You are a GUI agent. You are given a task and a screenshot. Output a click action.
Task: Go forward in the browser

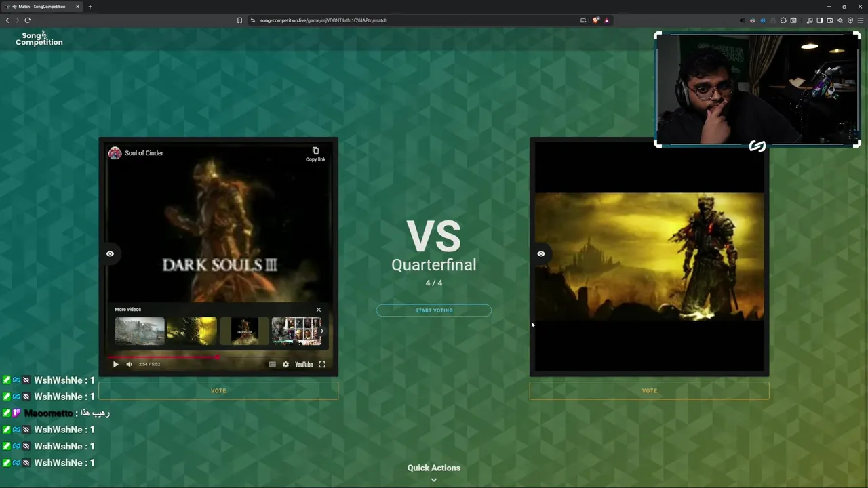click(x=18, y=20)
